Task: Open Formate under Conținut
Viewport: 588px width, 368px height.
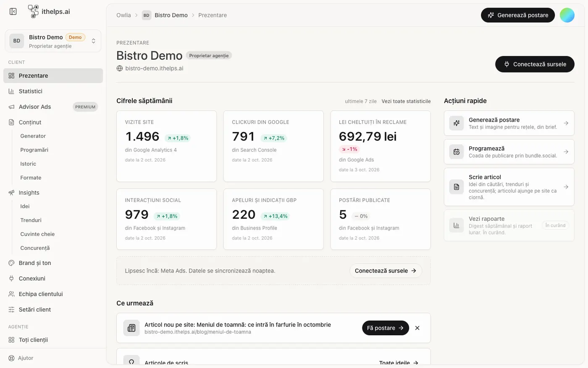Action: pos(31,177)
